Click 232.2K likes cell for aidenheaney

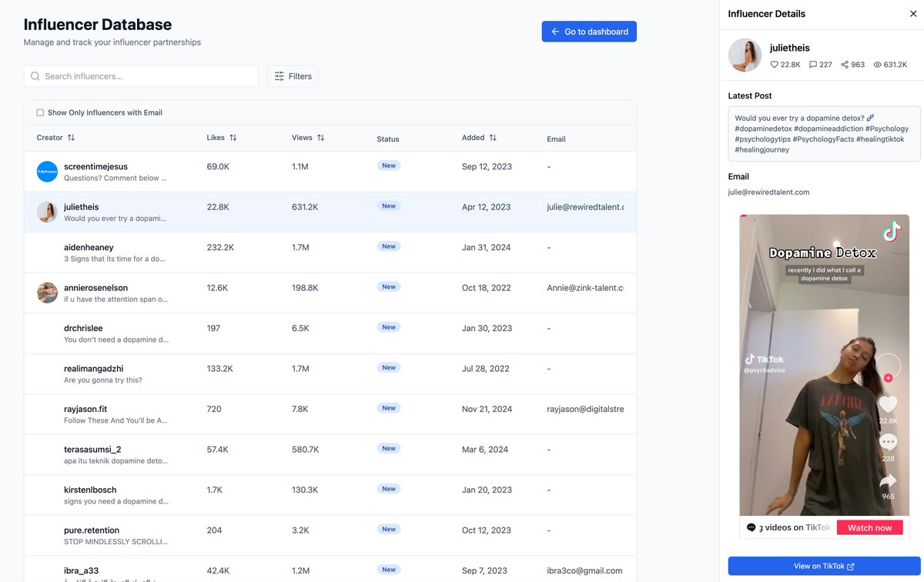tap(220, 247)
